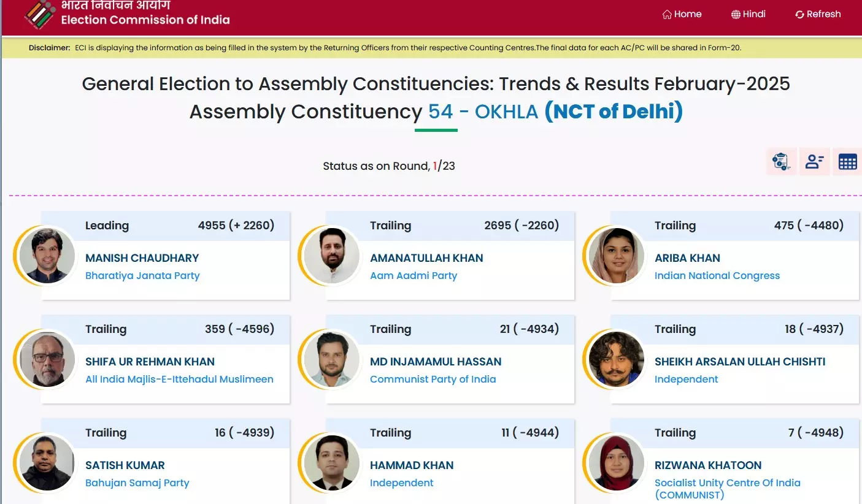
Task: Click the MD INJAMAMUL HASSAN name
Action: tap(436, 362)
